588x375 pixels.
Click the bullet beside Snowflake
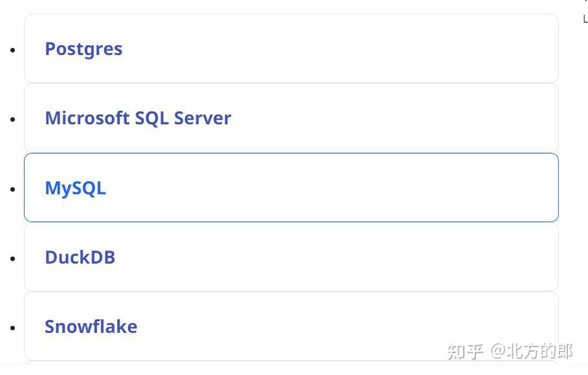tap(13, 328)
